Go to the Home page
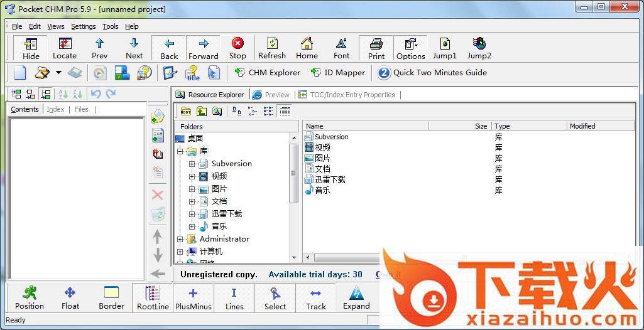Viewport: 644px width, 330px height. click(x=307, y=48)
